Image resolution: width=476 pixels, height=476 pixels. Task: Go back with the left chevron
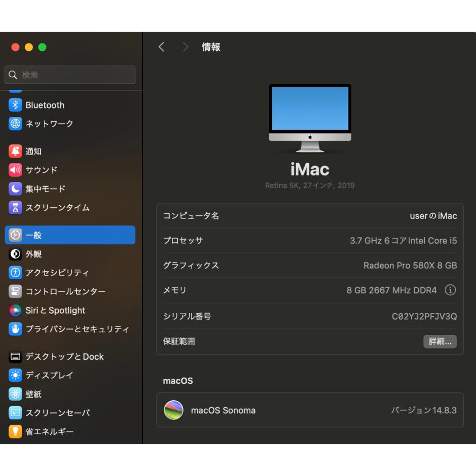(161, 47)
